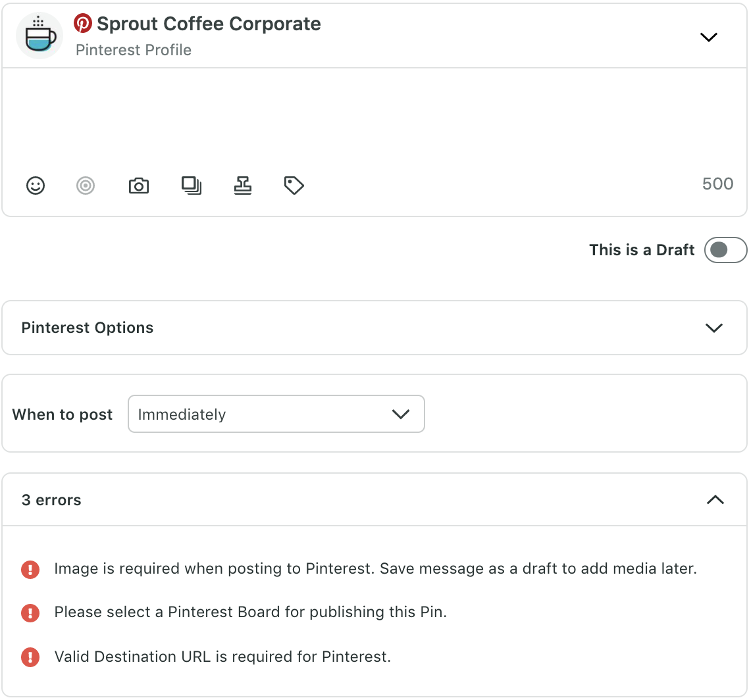Screen dimensions: 749x700
Task: Click the audience targeting icon
Action: [86, 186]
